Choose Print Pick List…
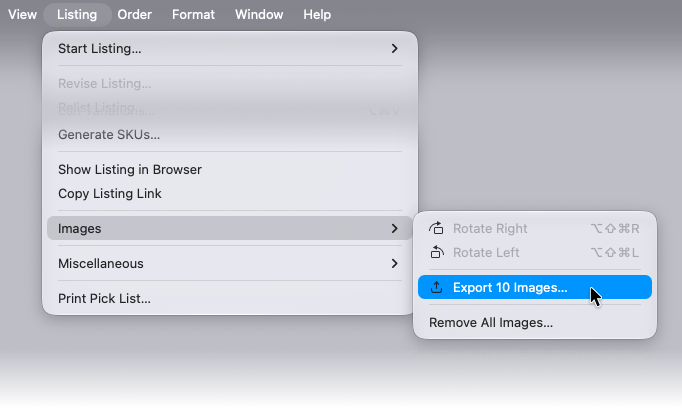Image resolution: width=682 pixels, height=409 pixels. (x=230, y=298)
